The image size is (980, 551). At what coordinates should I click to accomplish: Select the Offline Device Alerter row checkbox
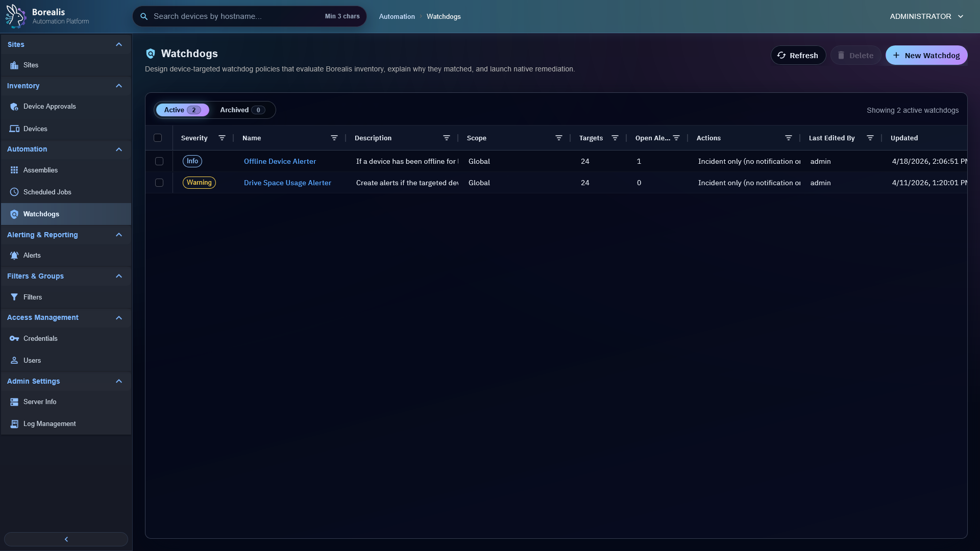point(159,161)
